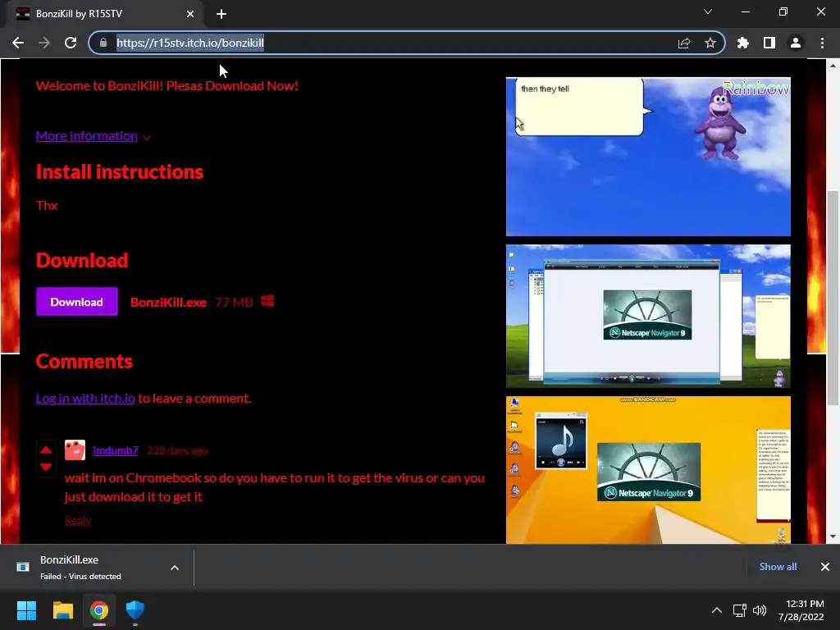Show hidden system tray icons
Image resolution: width=840 pixels, height=630 pixels.
[x=716, y=610]
